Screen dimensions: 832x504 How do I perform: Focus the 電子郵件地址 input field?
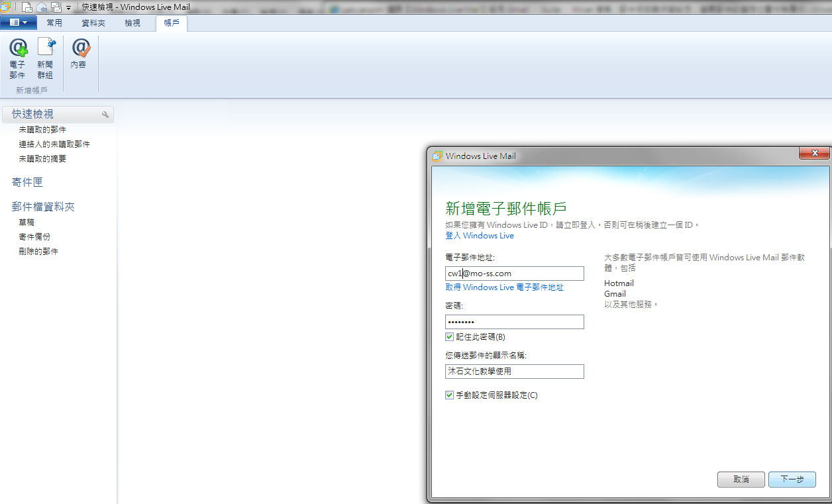pyautogui.click(x=515, y=274)
